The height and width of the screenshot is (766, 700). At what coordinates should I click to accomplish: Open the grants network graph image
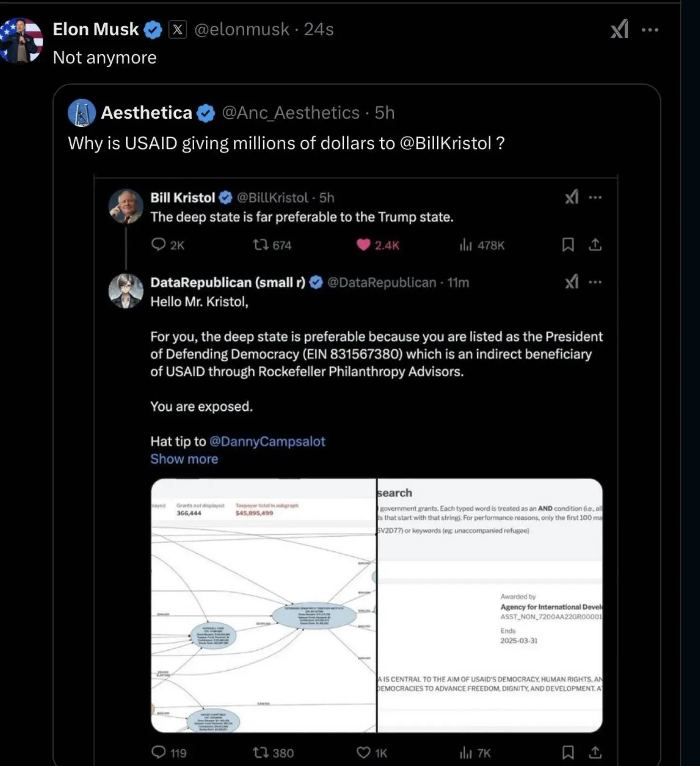coord(264,605)
